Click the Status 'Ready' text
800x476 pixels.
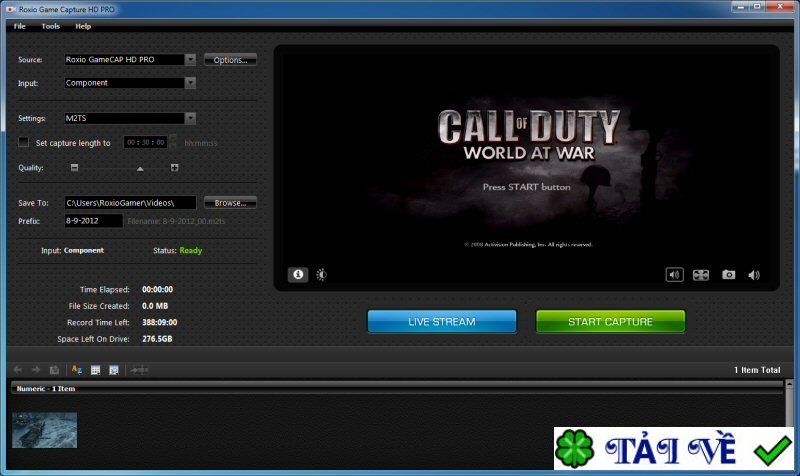pyautogui.click(x=191, y=250)
